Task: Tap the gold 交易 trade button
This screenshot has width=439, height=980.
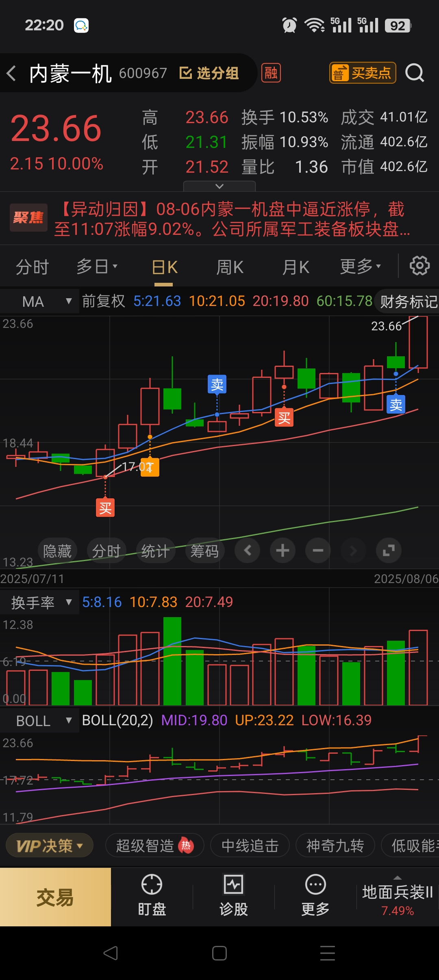Action: pos(55,897)
